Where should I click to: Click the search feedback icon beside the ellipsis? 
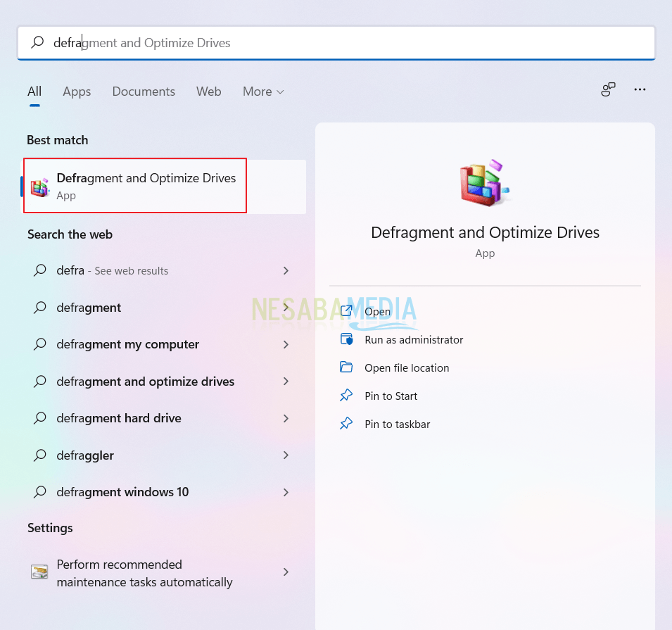[x=608, y=89]
